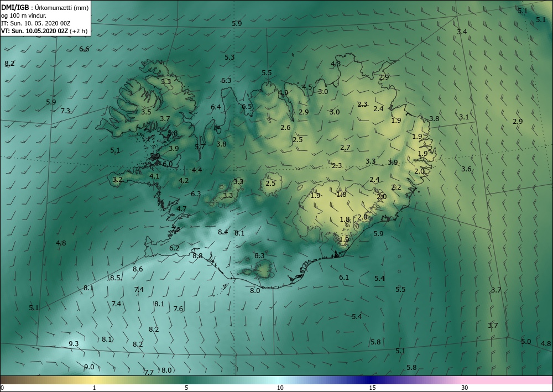Viewport: 553px width, 392px height.
Task: Click the '30' label on the color scale
Action: point(465,388)
